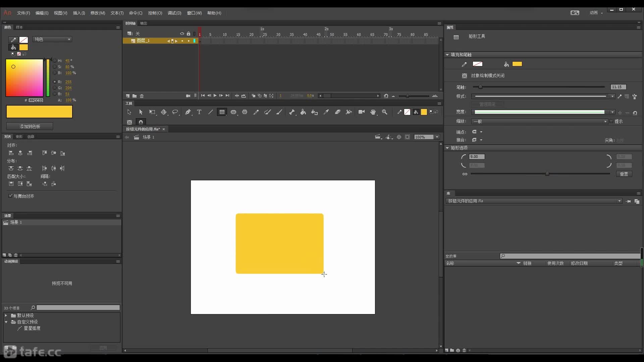Select the PolyStar hexagon tool
This screenshot has height=362, width=644.
coord(245,112)
